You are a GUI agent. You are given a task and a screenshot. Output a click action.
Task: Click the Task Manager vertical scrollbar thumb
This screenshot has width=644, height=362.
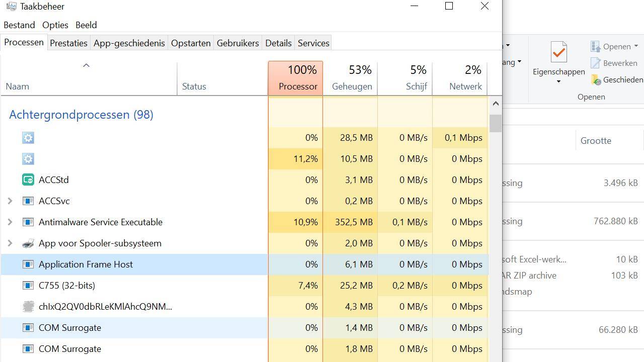point(496,123)
